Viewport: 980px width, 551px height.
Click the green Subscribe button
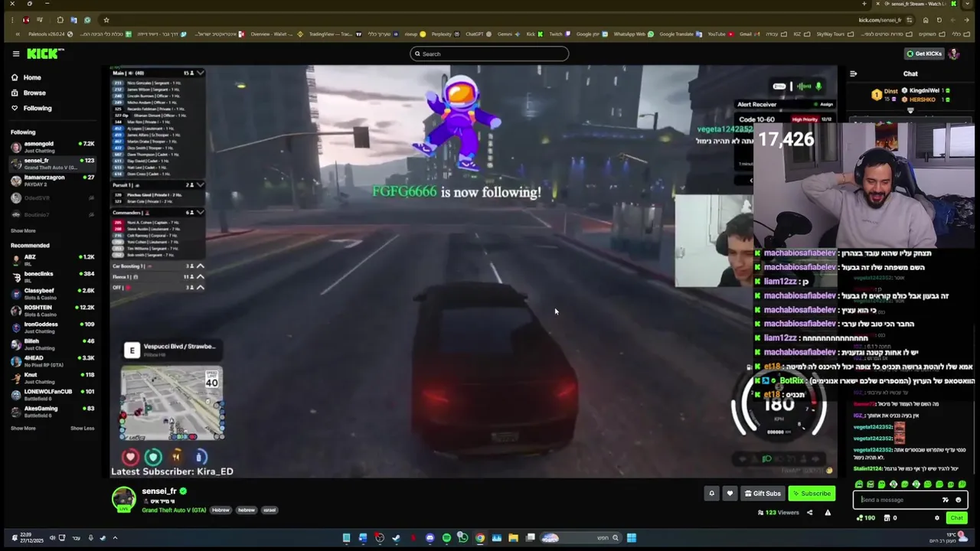tap(812, 494)
